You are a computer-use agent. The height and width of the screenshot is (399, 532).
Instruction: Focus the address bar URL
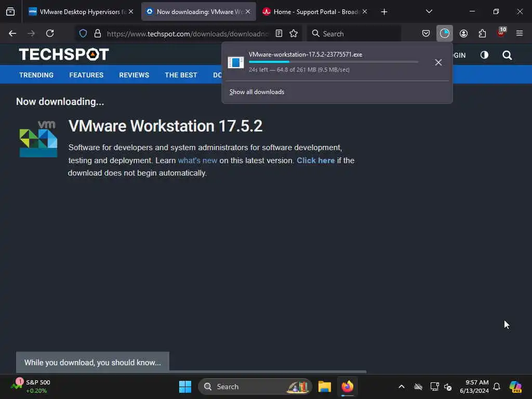tap(187, 34)
